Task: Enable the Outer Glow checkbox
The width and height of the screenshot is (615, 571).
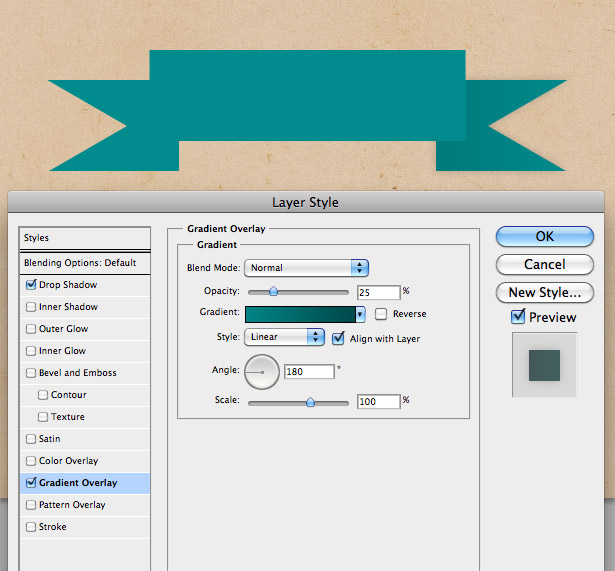Action: pyautogui.click(x=31, y=329)
